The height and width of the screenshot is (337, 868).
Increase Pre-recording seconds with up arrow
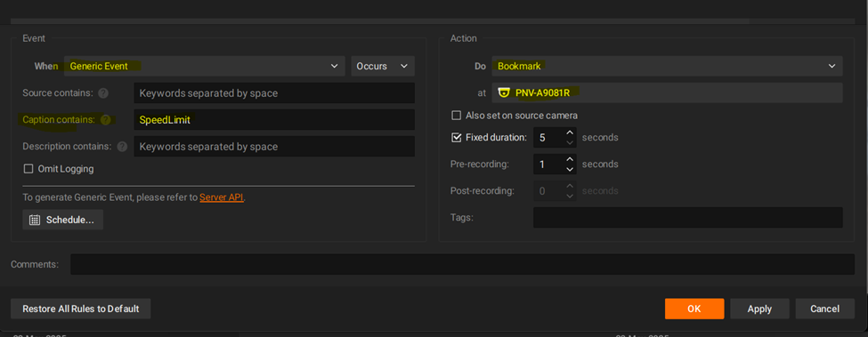(570, 160)
